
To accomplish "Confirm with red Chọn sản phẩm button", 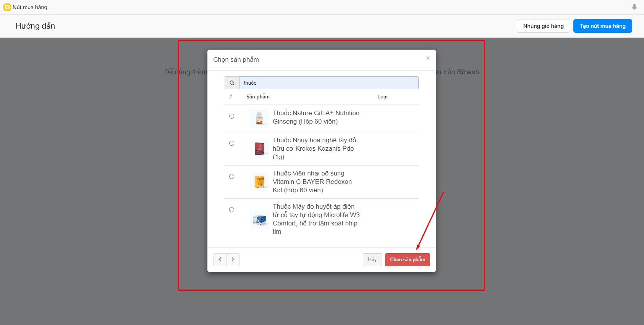I will [408, 259].
